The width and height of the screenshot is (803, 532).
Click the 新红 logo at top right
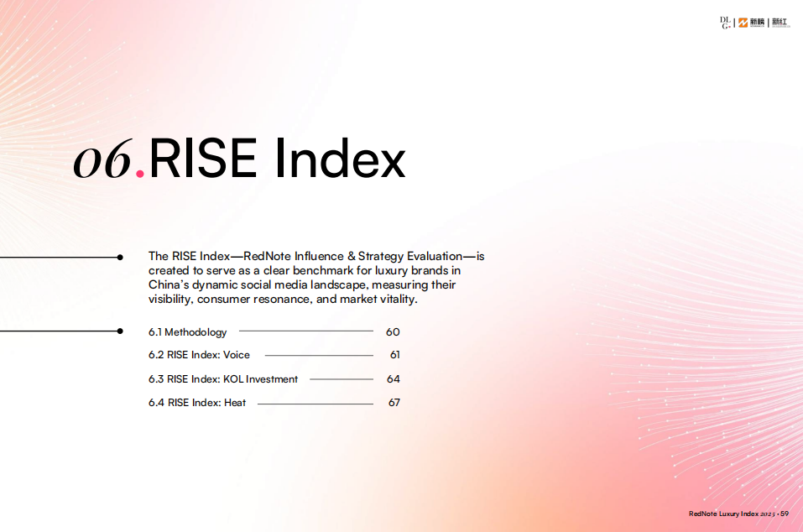[780, 23]
